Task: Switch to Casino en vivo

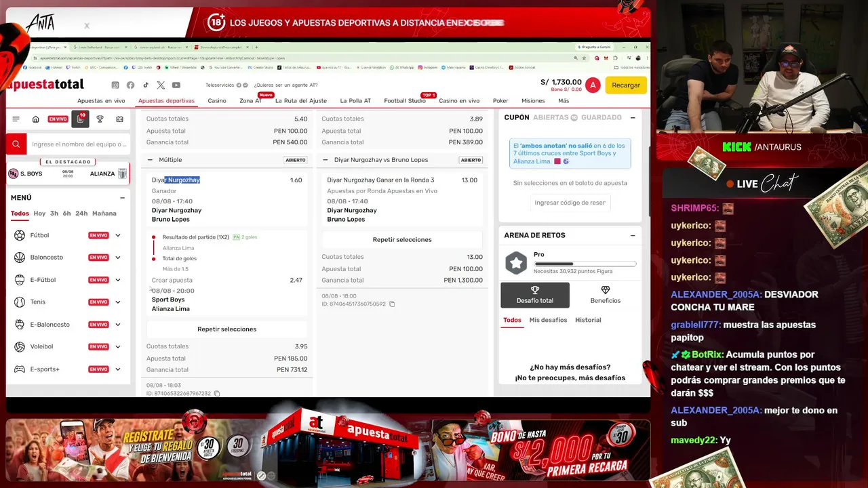Action: point(459,101)
